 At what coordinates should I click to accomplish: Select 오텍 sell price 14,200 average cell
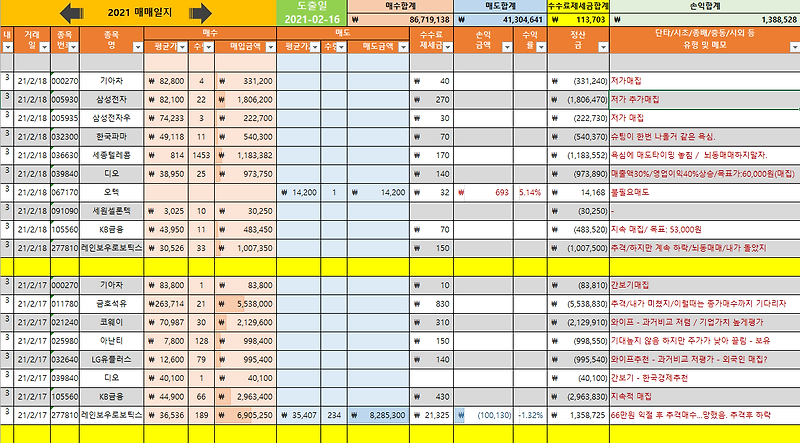(x=299, y=192)
